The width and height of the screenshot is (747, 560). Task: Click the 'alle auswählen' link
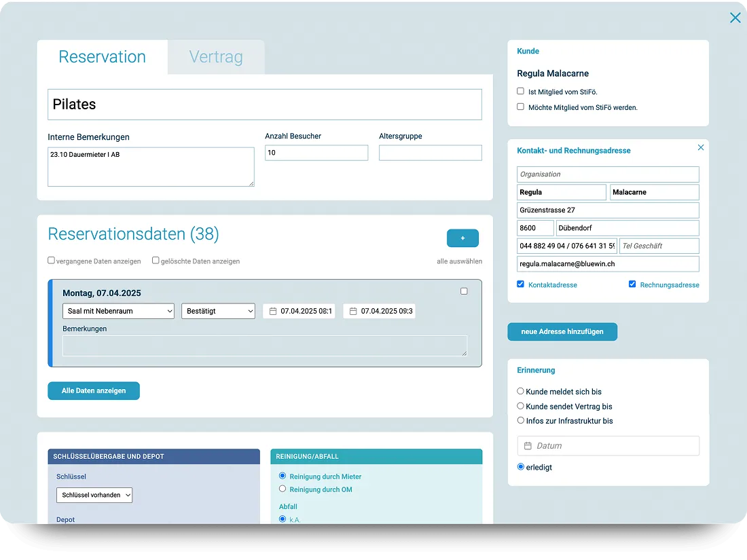click(x=459, y=261)
